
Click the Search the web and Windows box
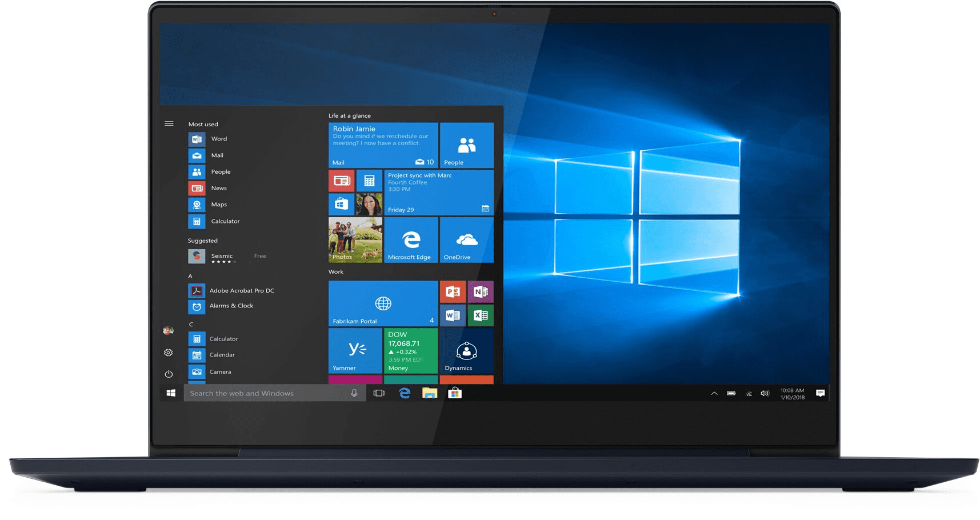click(x=275, y=393)
